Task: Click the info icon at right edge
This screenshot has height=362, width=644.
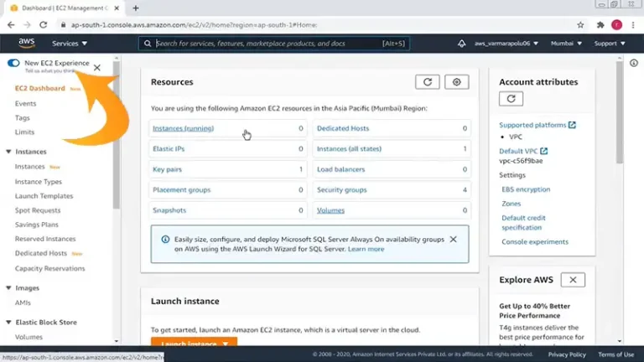Action: point(634,63)
